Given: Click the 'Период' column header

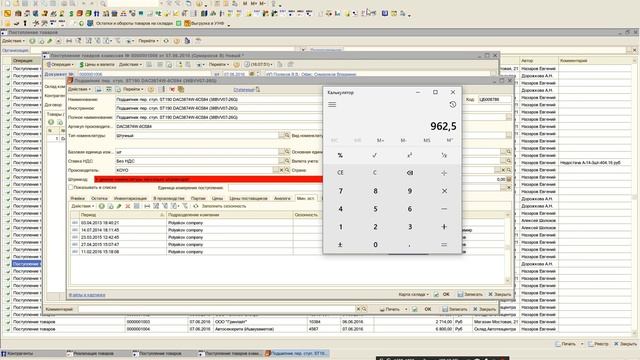Looking at the screenshot, I should point(122,215).
